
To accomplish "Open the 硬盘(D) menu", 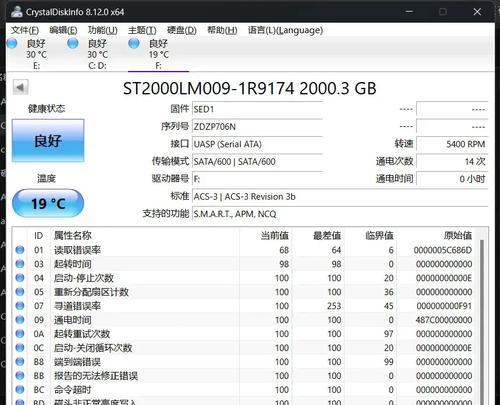I will pyautogui.click(x=182, y=30).
